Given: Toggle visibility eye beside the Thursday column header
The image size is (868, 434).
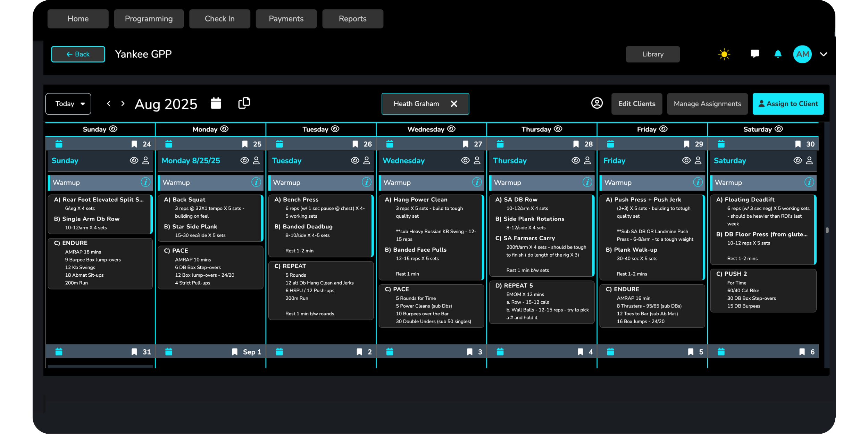Looking at the screenshot, I should [x=558, y=129].
